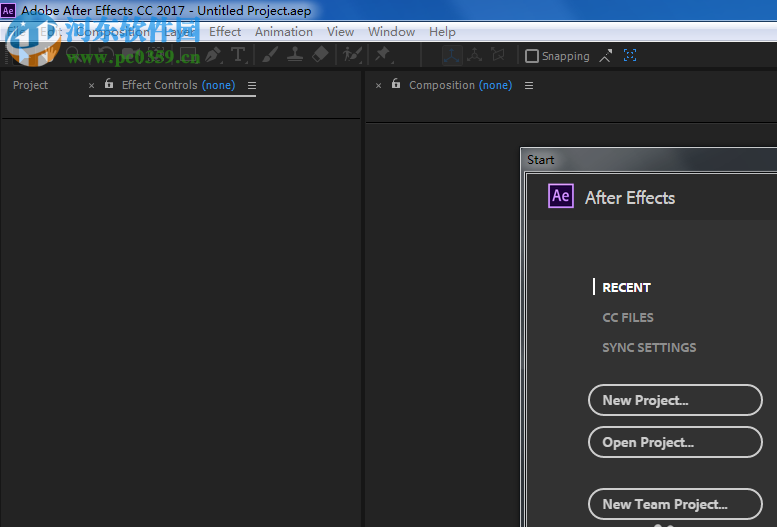Toggle snap to edges extending beyond layer
The height and width of the screenshot is (527, 777).
pyautogui.click(x=606, y=56)
